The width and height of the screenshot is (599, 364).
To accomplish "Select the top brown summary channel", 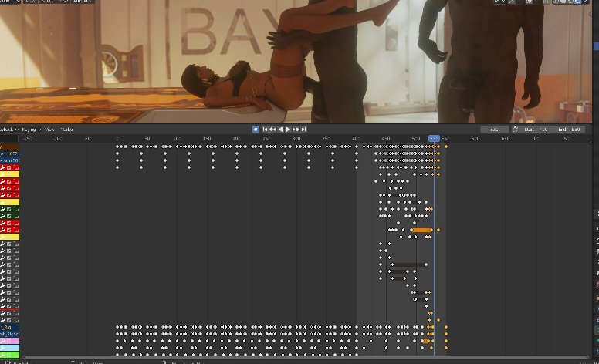I will pos(9,147).
